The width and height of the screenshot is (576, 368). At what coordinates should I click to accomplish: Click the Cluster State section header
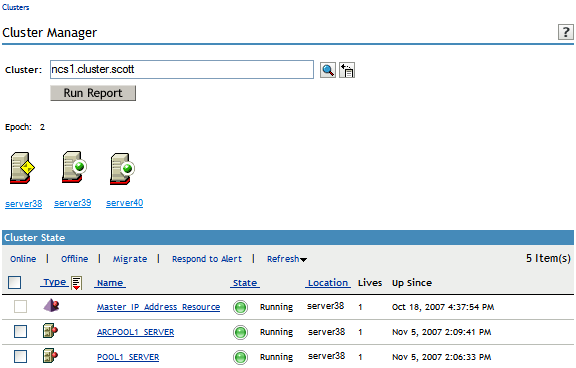[x=288, y=238]
